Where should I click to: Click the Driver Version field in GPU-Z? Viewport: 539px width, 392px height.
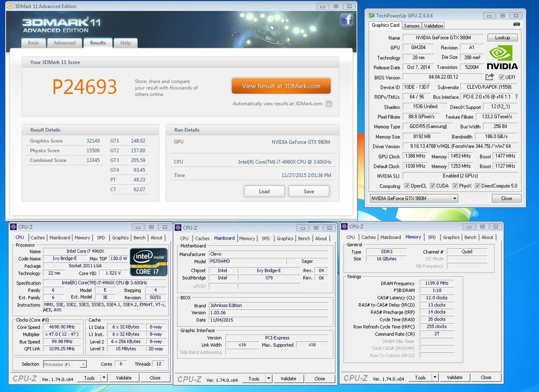pos(460,146)
